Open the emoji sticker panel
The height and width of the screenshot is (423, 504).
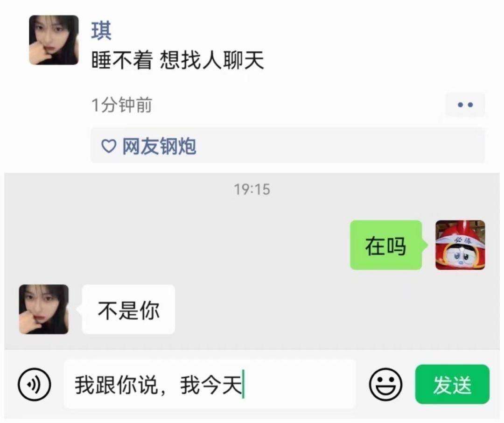coord(385,384)
